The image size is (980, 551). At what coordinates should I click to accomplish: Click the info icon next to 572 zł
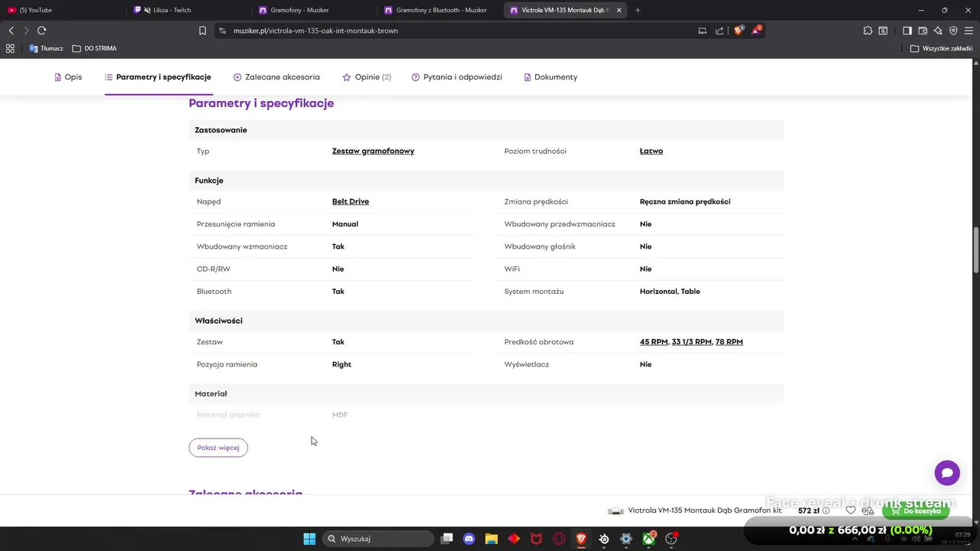tap(826, 510)
